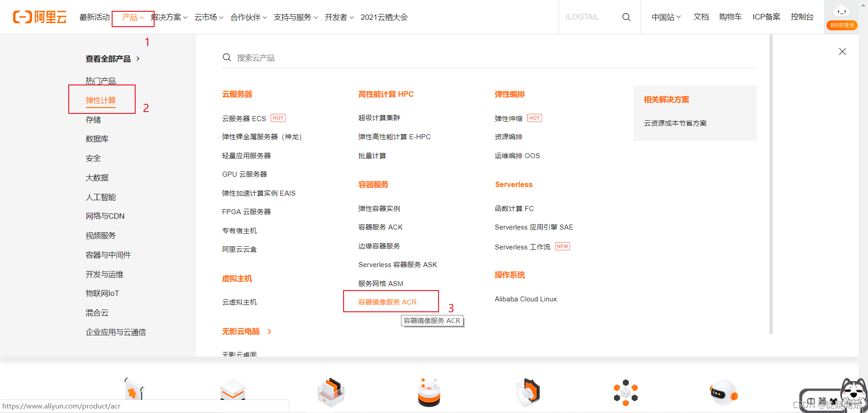This screenshot has height=413, width=868.
Task: Select 大数据 category
Action: [x=97, y=178]
